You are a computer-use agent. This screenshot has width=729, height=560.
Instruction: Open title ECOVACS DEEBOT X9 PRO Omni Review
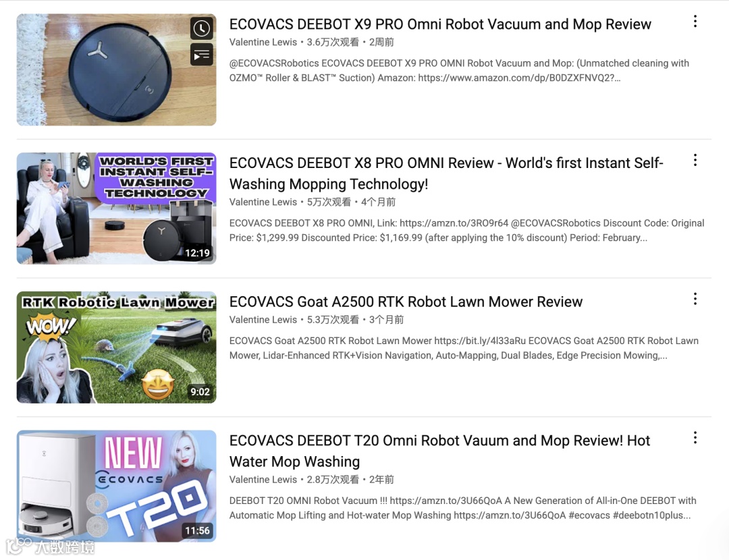[x=440, y=24]
